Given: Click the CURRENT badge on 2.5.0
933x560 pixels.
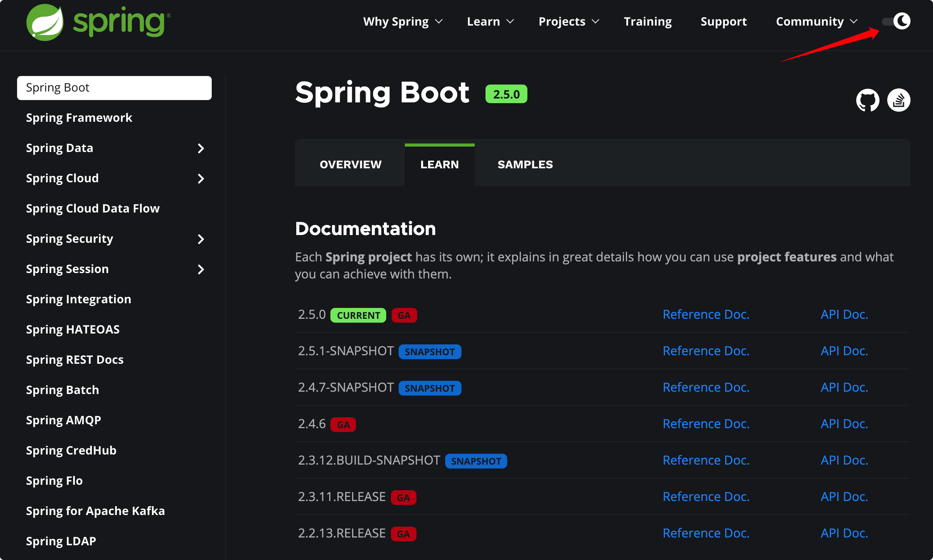Looking at the screenshot, I should tap(358, 315).
